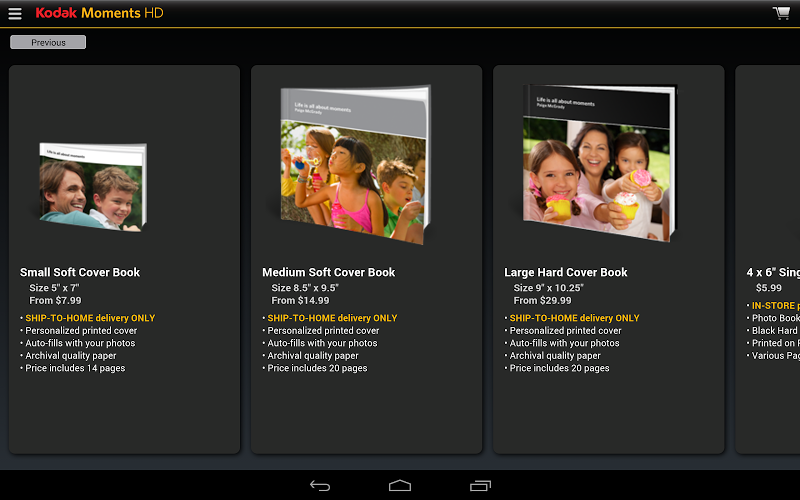Tap 'Auto-fills with your photos' under Small book

(x=80, y=343)
